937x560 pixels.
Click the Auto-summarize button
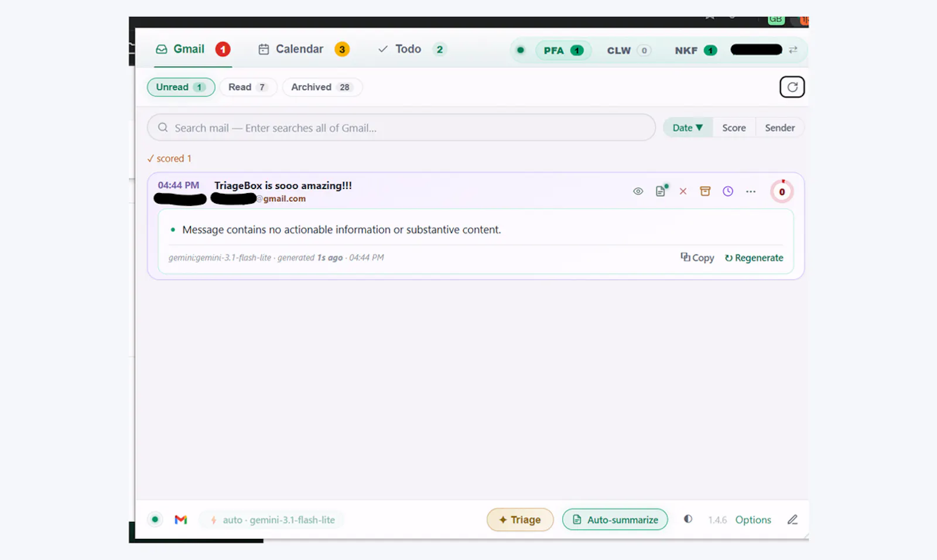pos(615,520)
